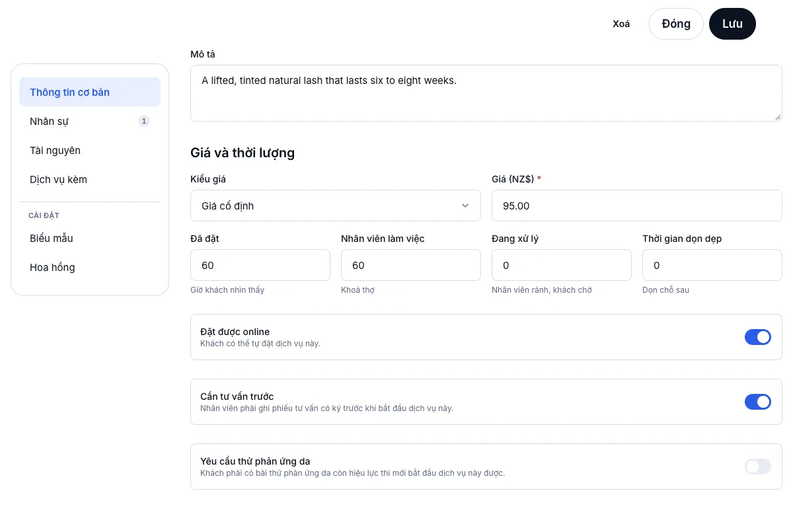The width and height of the screenshot is (793, 532).
Task: Disable the Cần tư vấn trước switch
Action: pos(757,402)
